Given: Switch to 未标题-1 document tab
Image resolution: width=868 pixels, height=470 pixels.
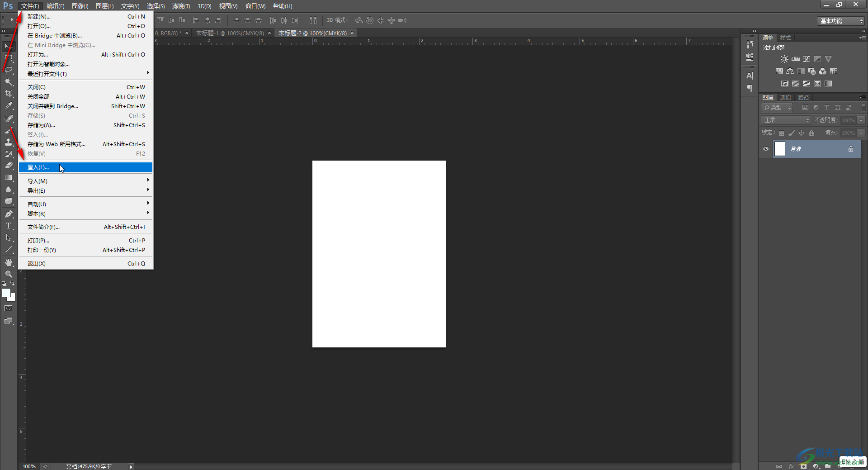Looking at the screenshot, I should point(230,33).
